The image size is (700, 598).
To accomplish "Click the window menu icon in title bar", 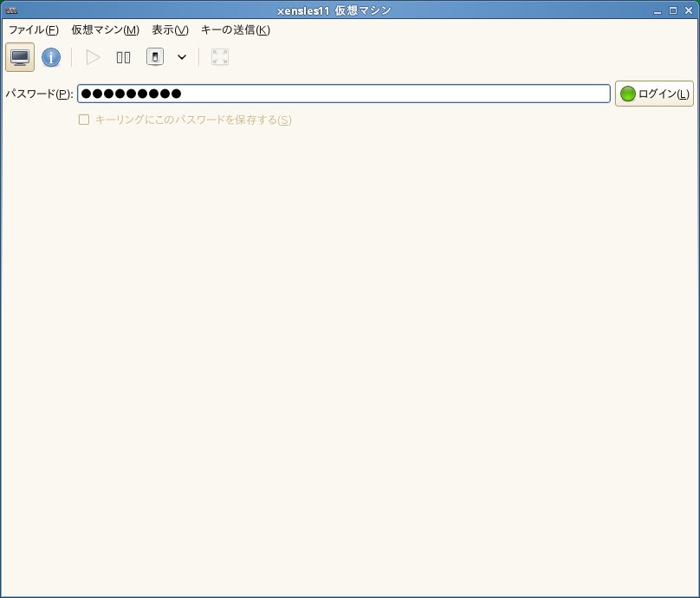I will (11, 10).
